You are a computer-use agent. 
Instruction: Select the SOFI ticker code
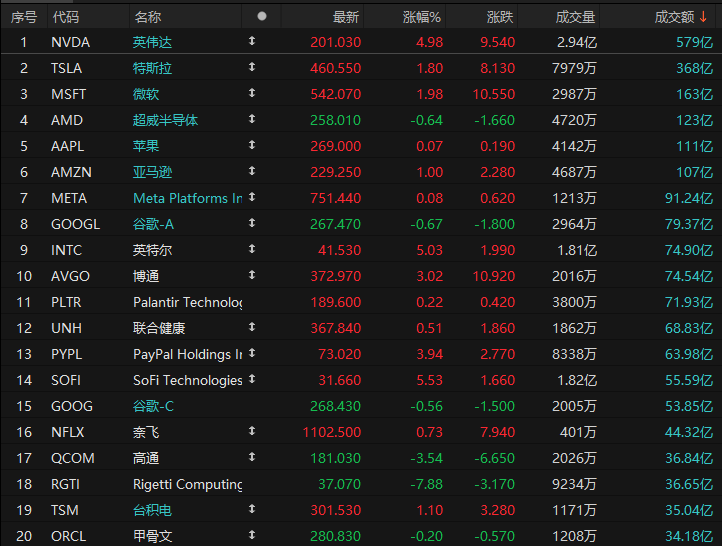click(x=66, y=380)
